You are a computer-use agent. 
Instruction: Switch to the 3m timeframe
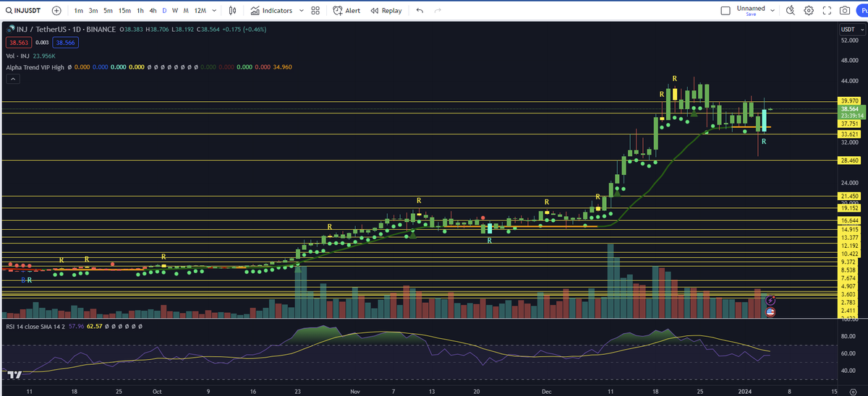[x=93, y=11]
